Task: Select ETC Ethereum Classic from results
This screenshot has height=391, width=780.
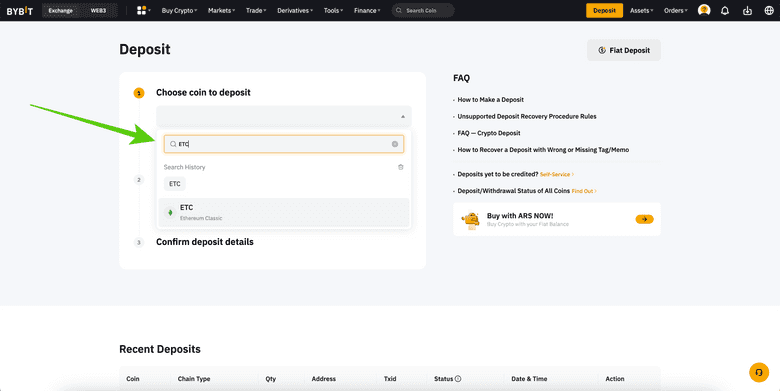Action: [284, 212]
